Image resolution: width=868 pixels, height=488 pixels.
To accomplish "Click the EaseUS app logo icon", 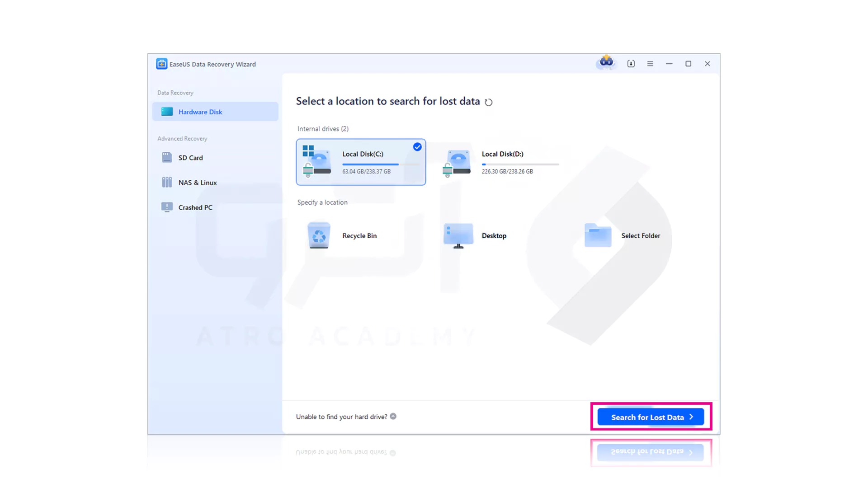I will point(161,64).
